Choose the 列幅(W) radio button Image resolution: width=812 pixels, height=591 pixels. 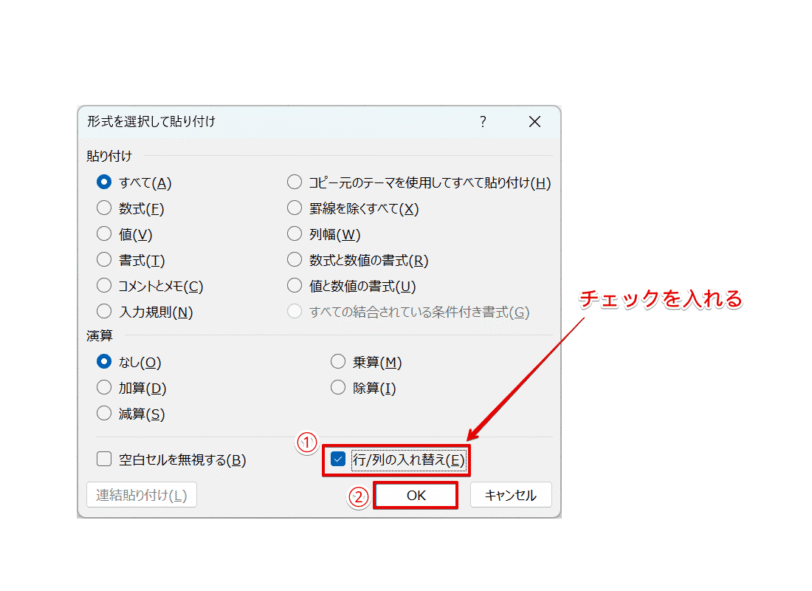295,234
